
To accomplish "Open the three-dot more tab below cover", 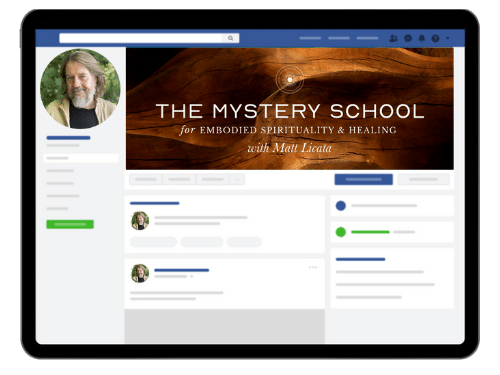I will 237,179.
